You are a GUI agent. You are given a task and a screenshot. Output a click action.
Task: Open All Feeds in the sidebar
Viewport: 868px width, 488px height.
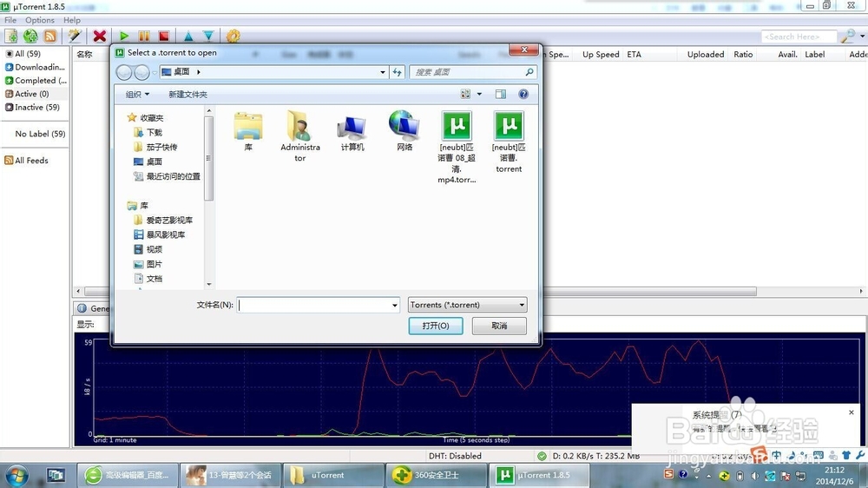pyautogui.click(x=27, y=160)
